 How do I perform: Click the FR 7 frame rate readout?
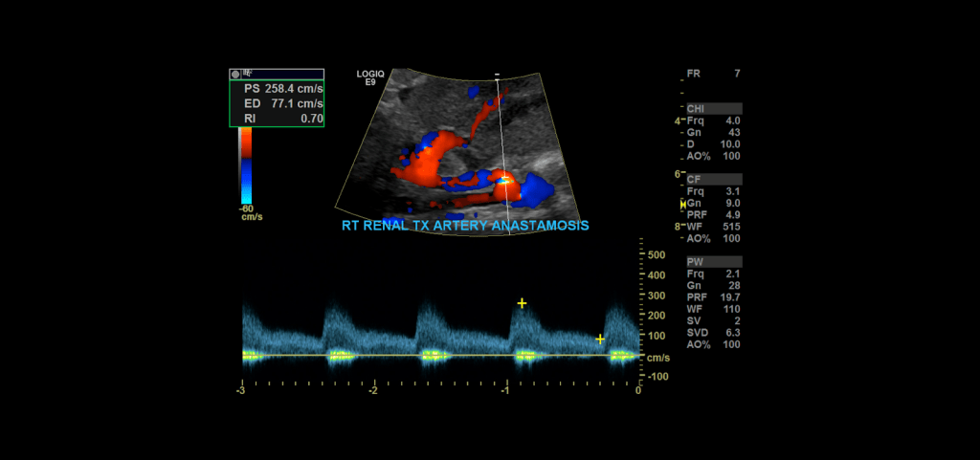point(713,74)
